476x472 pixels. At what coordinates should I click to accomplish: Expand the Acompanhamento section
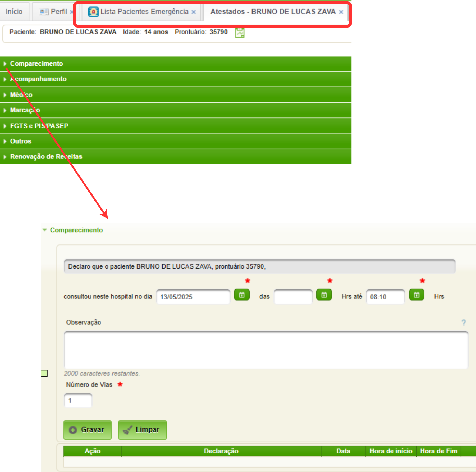(x=38, y=79)
